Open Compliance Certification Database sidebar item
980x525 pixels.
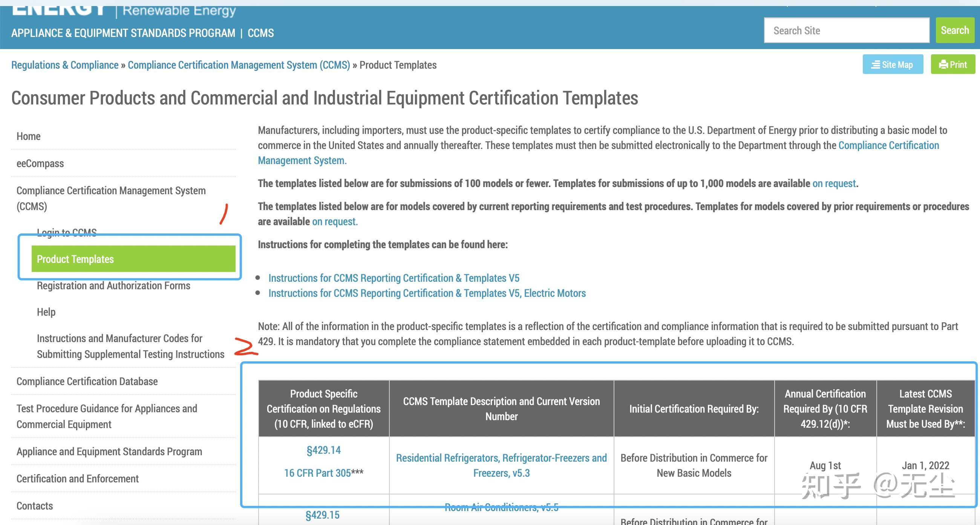(87, 381)
